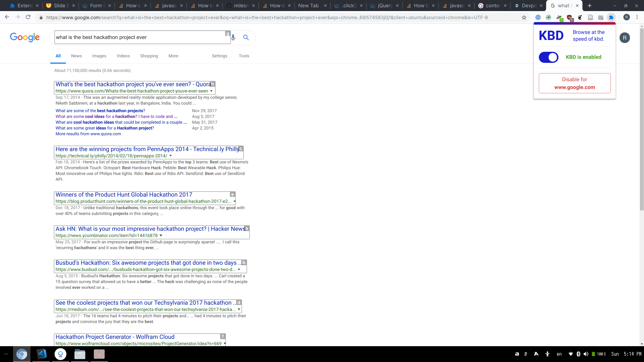This screenshot has width=644, height=362.
Task: Bookmark page with the star icon
Action: pyautogui.click(x=524, y=17)
